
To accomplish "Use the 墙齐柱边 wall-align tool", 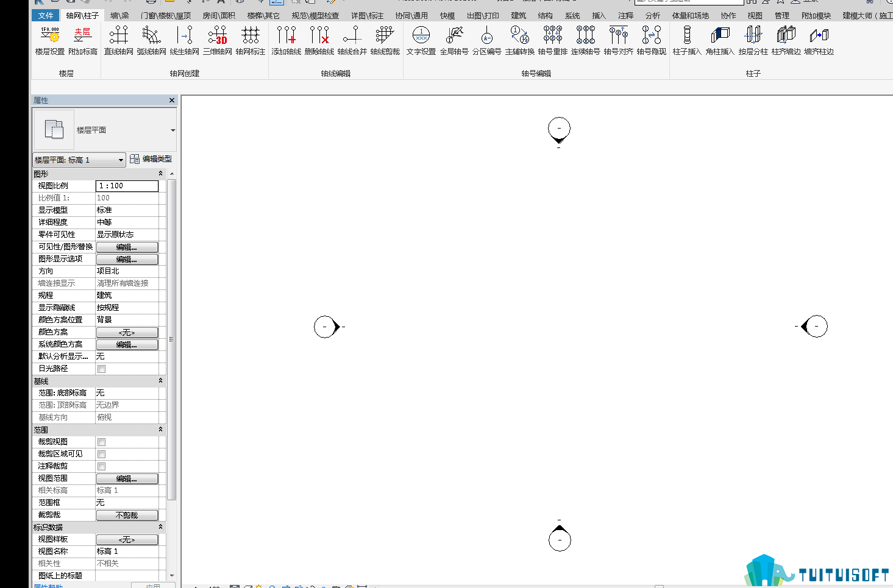I will pyautogui.click(x=819, y=41).
